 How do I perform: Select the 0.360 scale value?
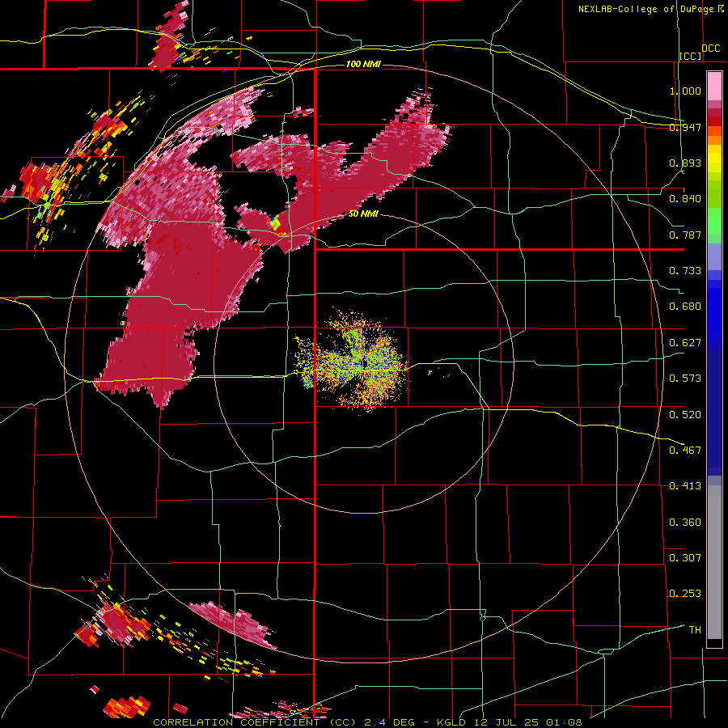(685, 522)
